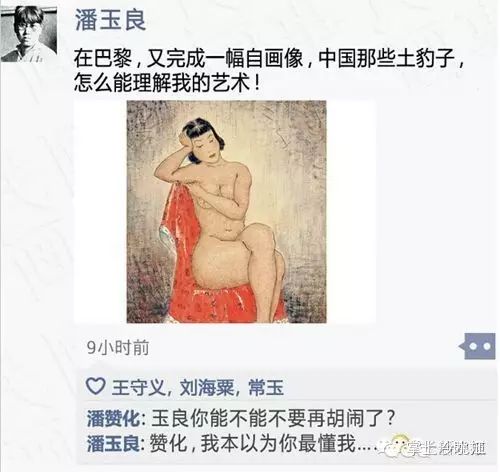Tap the 9小时前 timestamp
Viewport: 500px width, 472px height.
(x=118, y=348)
